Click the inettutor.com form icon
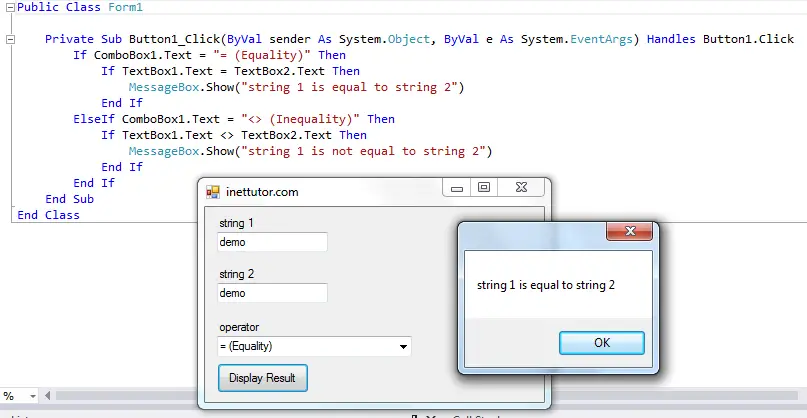This screenshot has width=807, height=418. 213,192
